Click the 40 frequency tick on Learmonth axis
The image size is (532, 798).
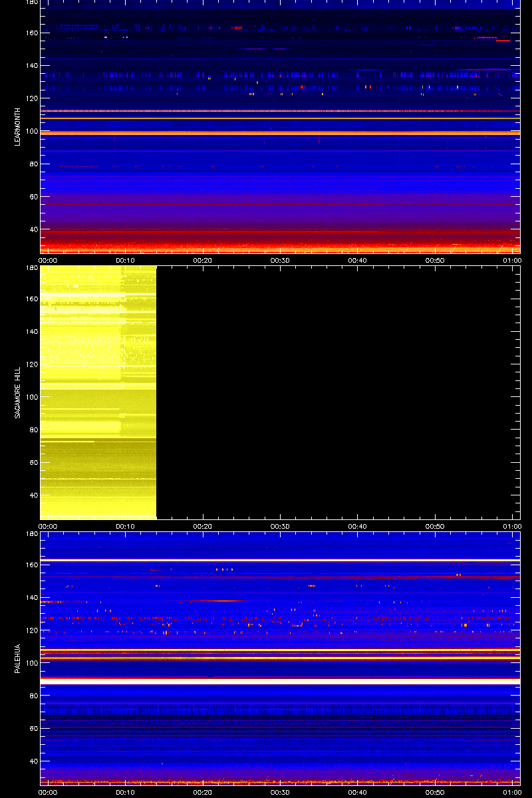(x=33, y=229)
